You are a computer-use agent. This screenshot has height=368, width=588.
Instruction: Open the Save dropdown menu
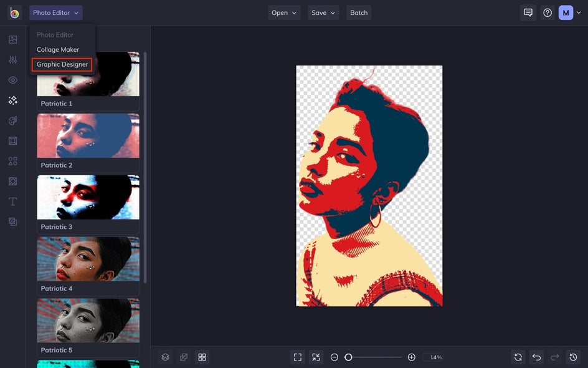[323, 12]
